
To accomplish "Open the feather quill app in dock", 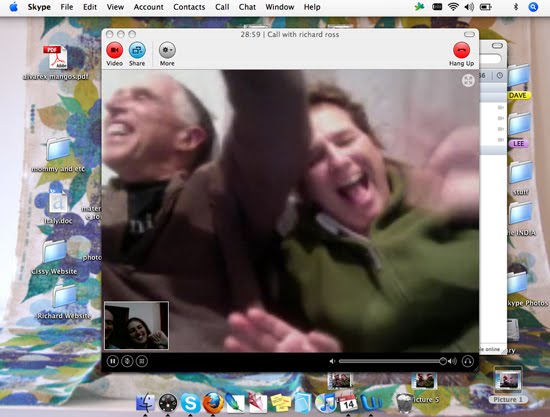I will pyautogui.click(x=235, y=403).
